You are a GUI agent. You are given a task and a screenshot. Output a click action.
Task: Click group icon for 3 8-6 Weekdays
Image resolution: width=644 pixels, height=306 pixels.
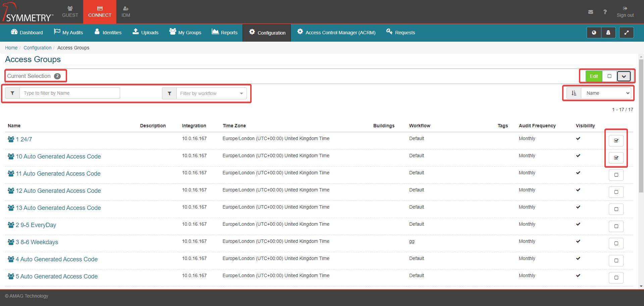click(x=11, y=242)
